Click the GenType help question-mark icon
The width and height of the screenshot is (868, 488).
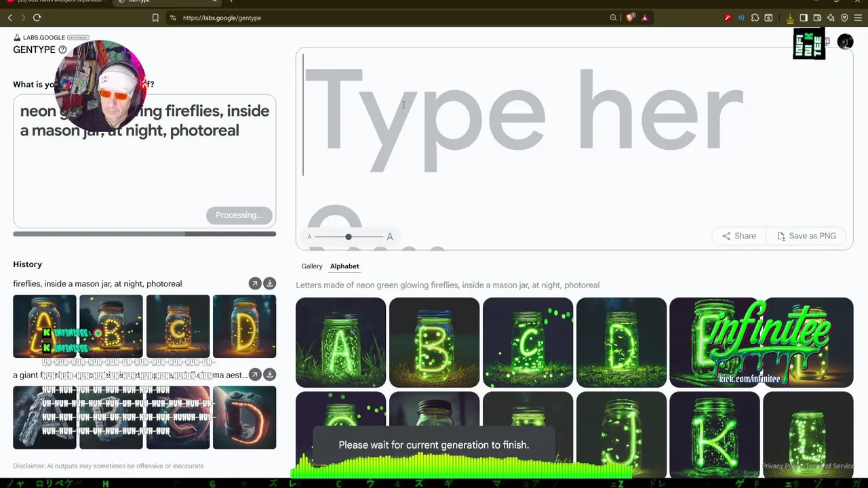pyautogui.click(x=62, y=49)
